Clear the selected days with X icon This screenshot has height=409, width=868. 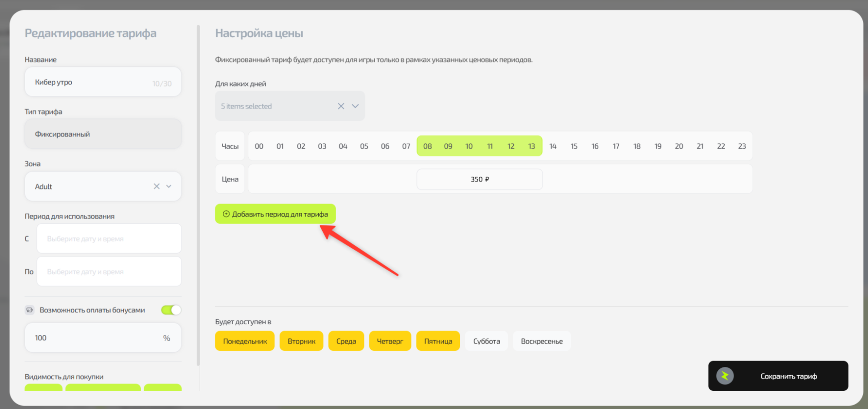[x=341, y=106]
